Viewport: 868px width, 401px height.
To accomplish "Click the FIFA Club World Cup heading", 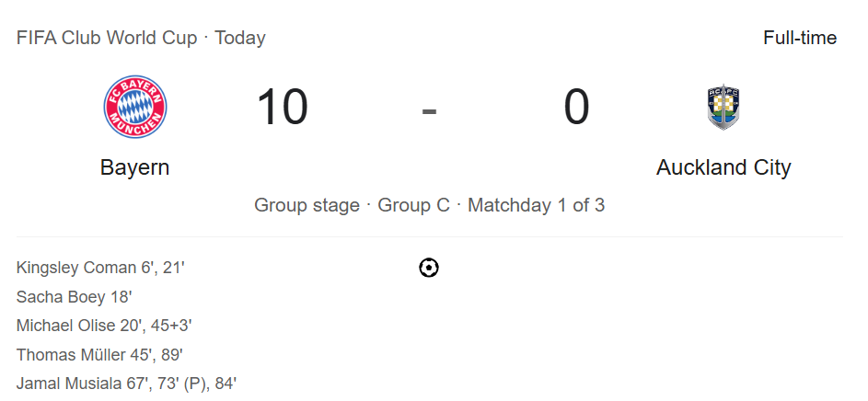I will click(106, 38).
